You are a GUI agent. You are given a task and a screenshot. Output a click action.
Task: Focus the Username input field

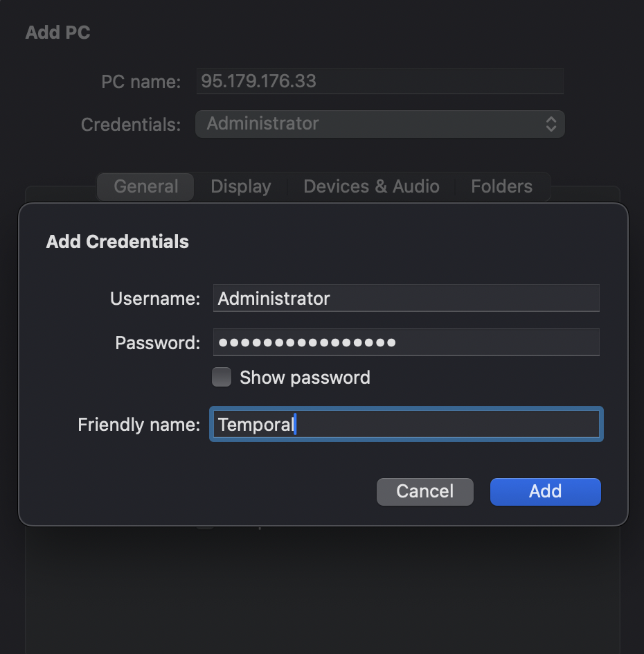(x=406, y=299)
